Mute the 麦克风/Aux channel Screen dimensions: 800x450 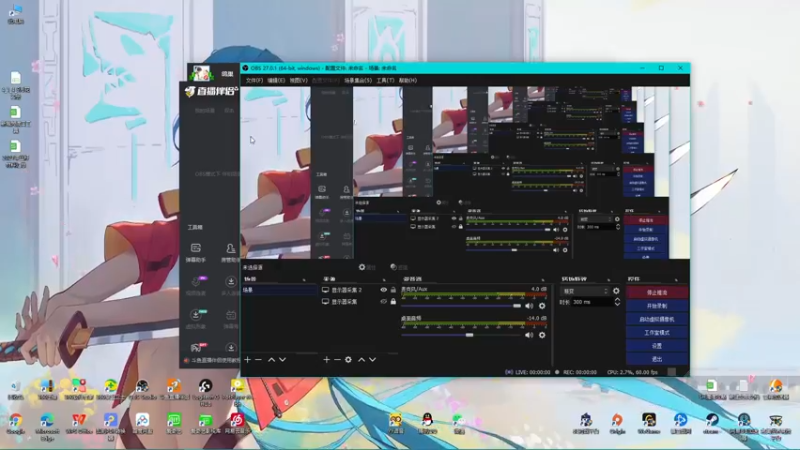point(529,306)
